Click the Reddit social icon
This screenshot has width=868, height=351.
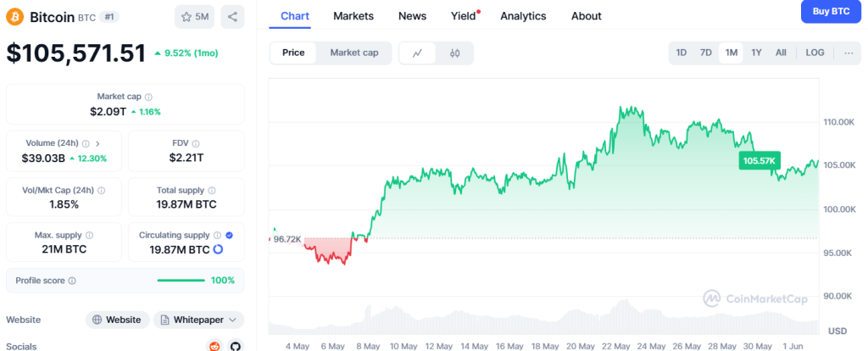click(214, 346)
